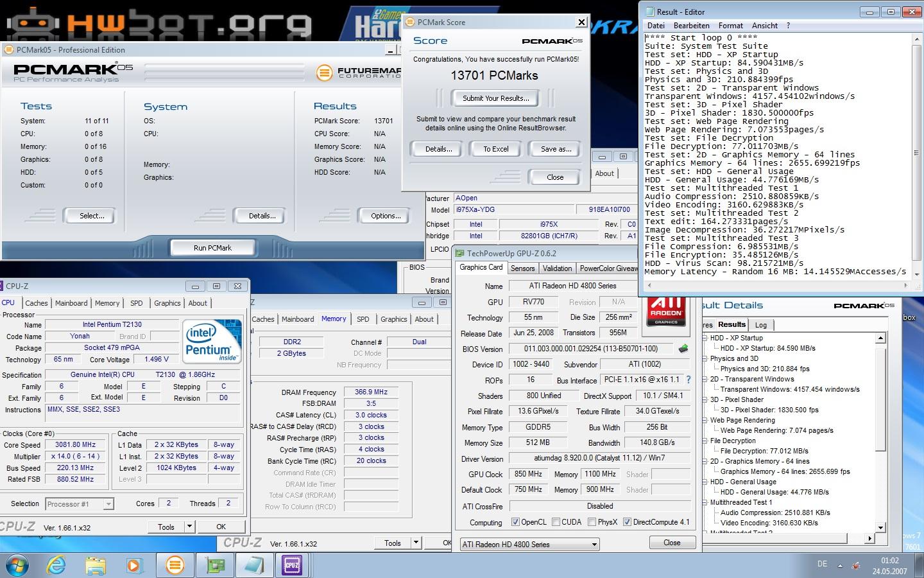This screenshot has height=578, width=924.
Task: Click Submit Your Results button
Action: pos(496,98)
